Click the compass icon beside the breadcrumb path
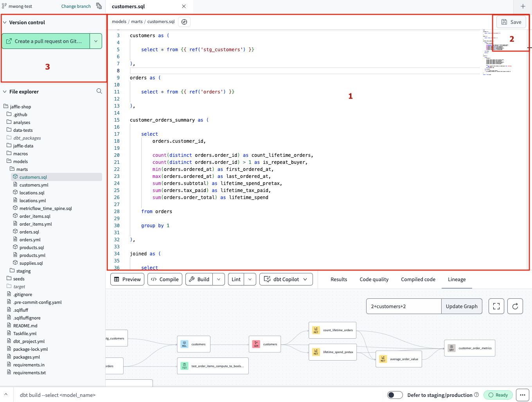 184,22
